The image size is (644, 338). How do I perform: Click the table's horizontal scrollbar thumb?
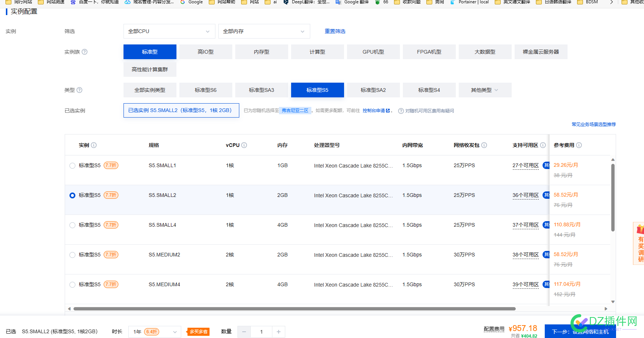point(294,309)
